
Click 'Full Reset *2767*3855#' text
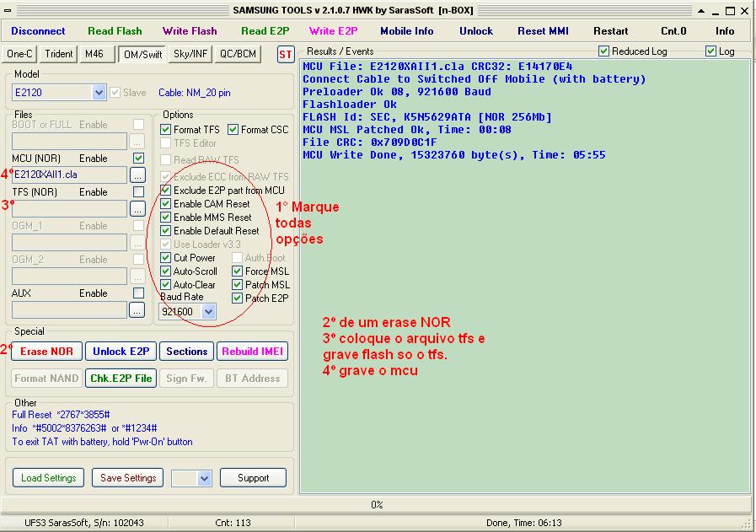coord(61,415)
